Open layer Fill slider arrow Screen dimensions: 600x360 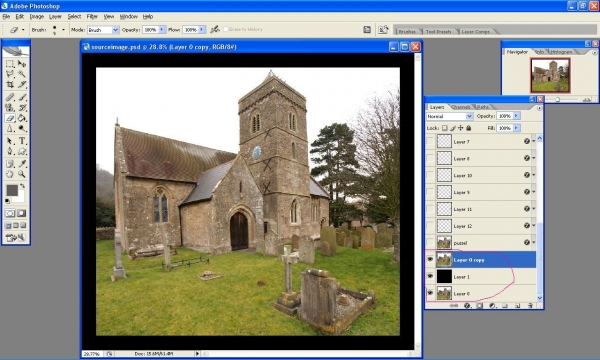tap(516, 128)
